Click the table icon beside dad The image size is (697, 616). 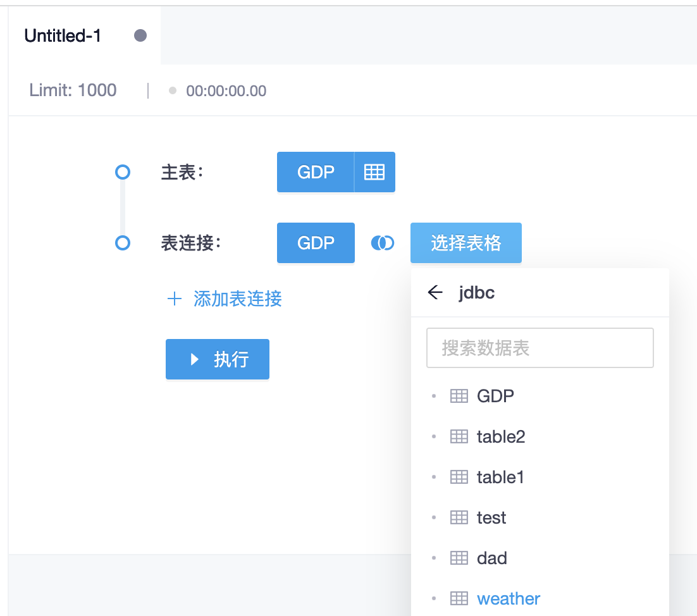coord(459,558)
